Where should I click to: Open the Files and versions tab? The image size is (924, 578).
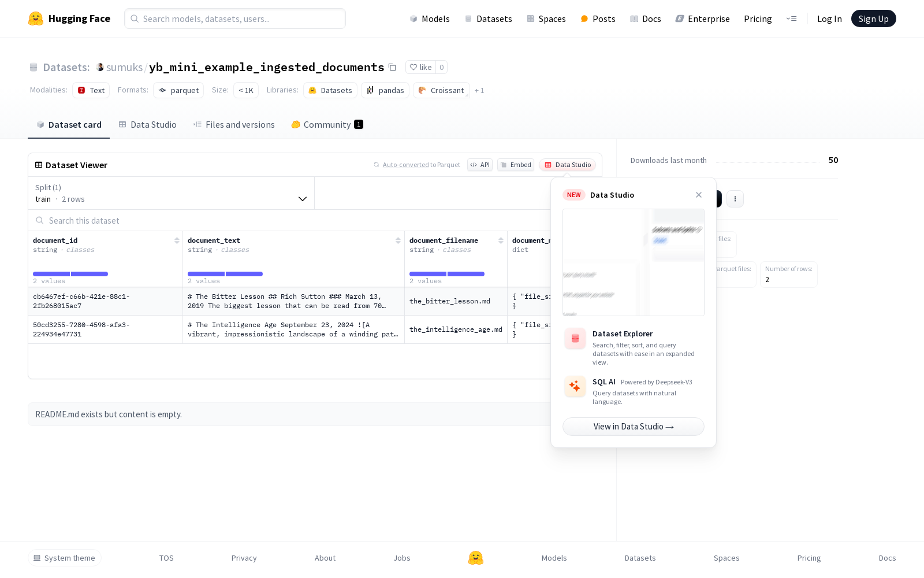tap(234, 125)
